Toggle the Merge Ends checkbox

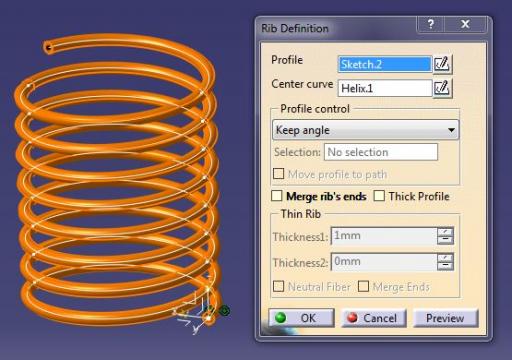363,286
